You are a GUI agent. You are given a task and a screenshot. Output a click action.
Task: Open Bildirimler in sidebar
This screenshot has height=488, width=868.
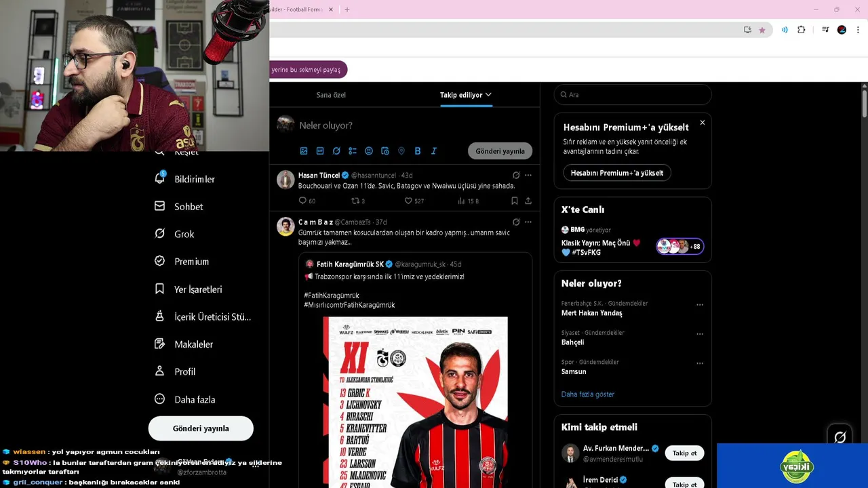click(185, 179)
